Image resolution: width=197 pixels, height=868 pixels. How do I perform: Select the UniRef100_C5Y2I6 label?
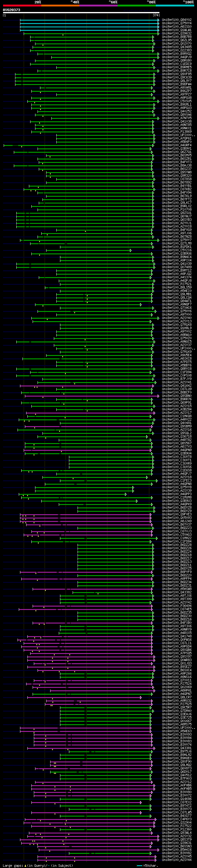(177, 250)
